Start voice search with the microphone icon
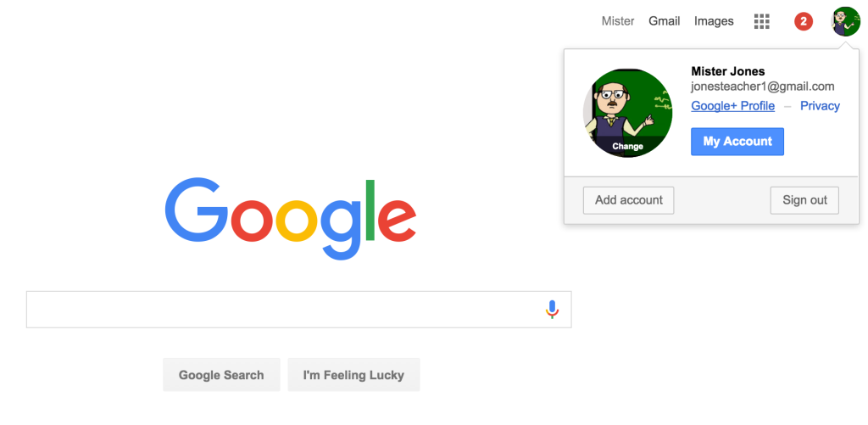Screen dimensions: 868x425 (x=552, y=309)
